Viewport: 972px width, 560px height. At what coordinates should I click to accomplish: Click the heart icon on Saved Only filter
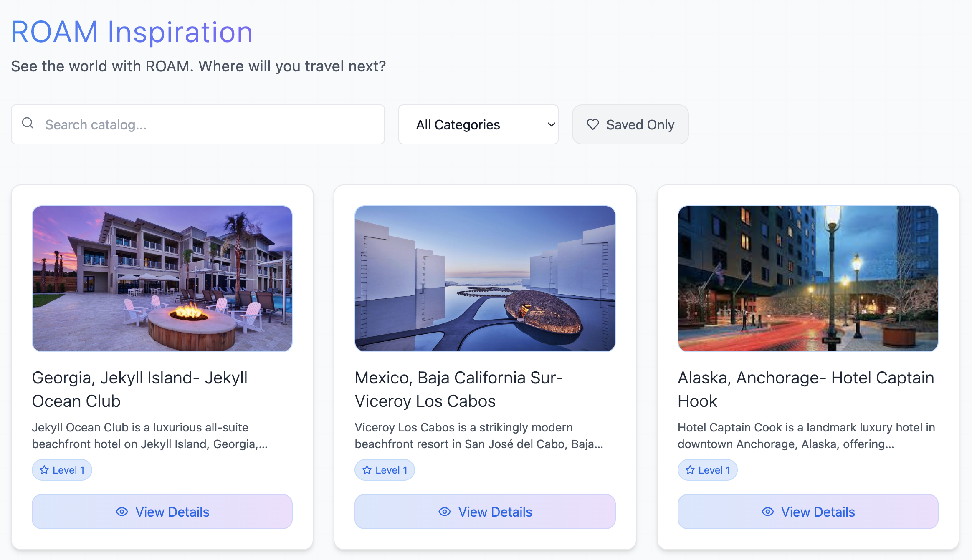point(594,124)
